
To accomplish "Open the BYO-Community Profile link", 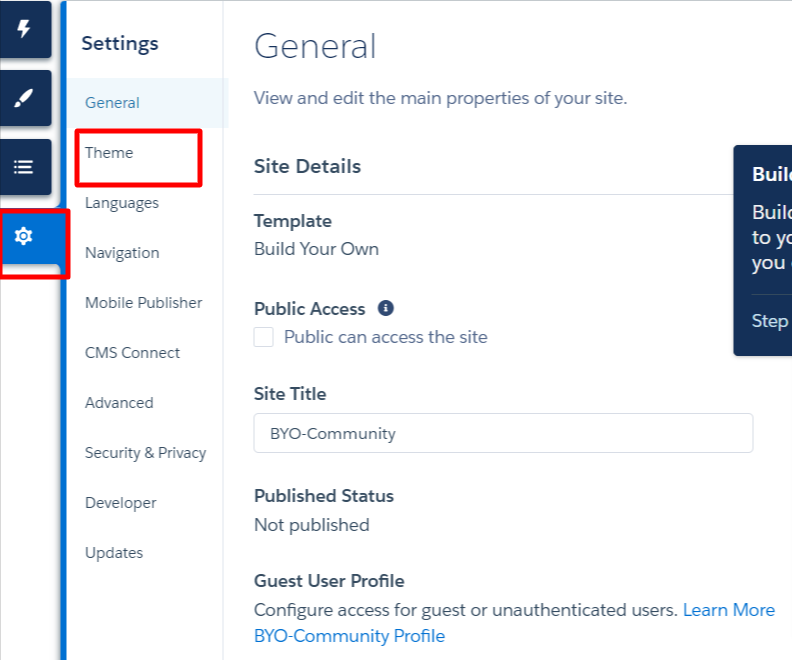I will pos(349,636).
